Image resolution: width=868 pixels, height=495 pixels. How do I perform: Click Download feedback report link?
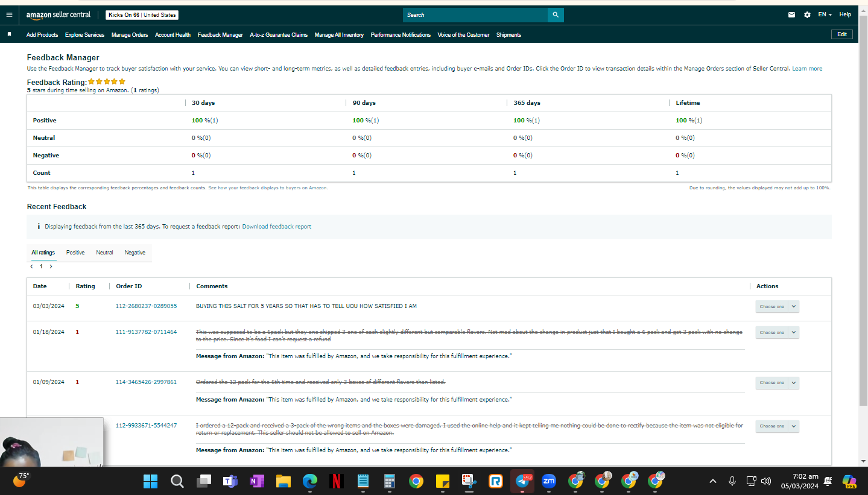click(x=277, y=227)
